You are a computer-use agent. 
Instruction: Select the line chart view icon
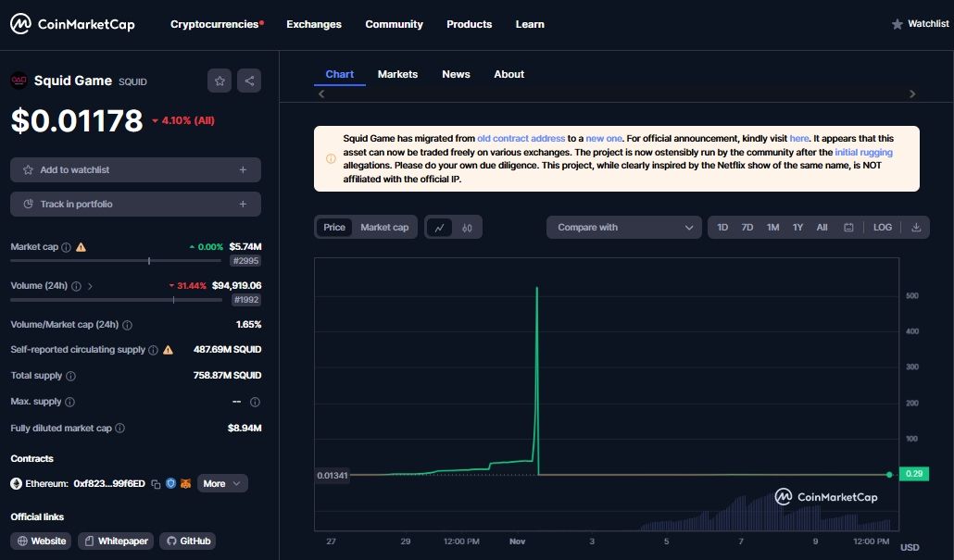click(x=439, y=228)
